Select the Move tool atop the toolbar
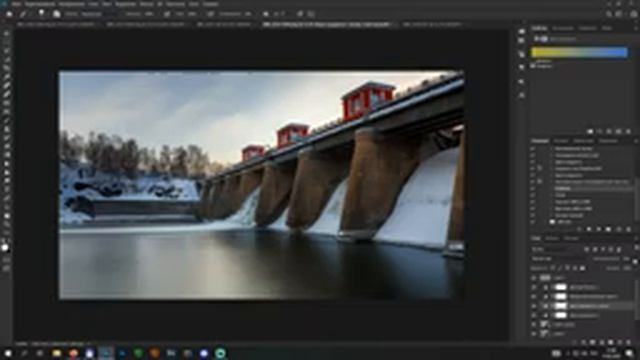The width and height of the screenshot is (640, 360). click(6, 33)
